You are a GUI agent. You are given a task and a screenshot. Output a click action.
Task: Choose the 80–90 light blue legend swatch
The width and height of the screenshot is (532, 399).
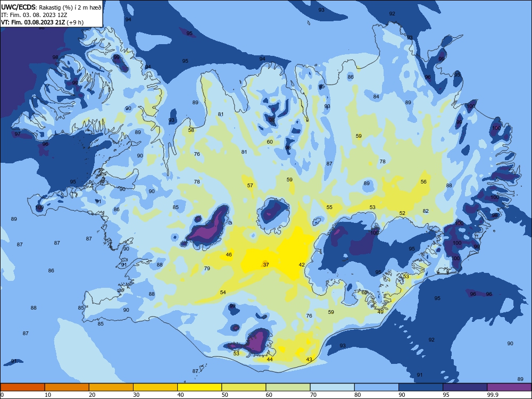(x=377, y=387)
